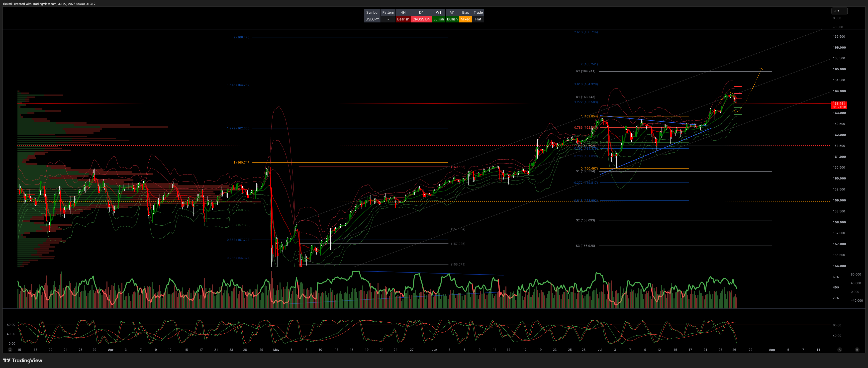Select the S2 (158.093) pivot label
This screenshot has height=368, width=868.
point(586,220)
